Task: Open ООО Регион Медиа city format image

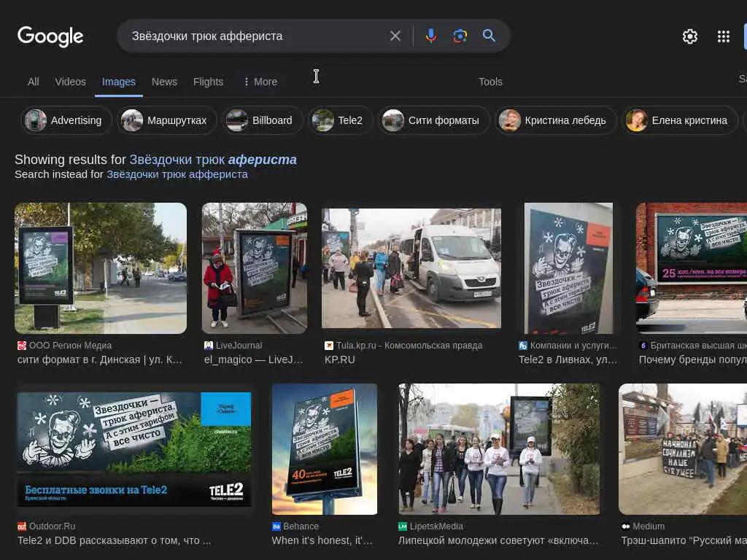Action: click(x=101, y=268)
